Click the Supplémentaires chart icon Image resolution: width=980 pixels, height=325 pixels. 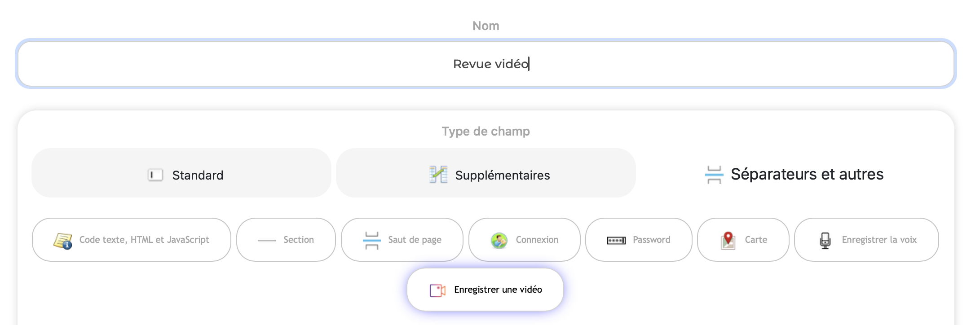[438, 175]
